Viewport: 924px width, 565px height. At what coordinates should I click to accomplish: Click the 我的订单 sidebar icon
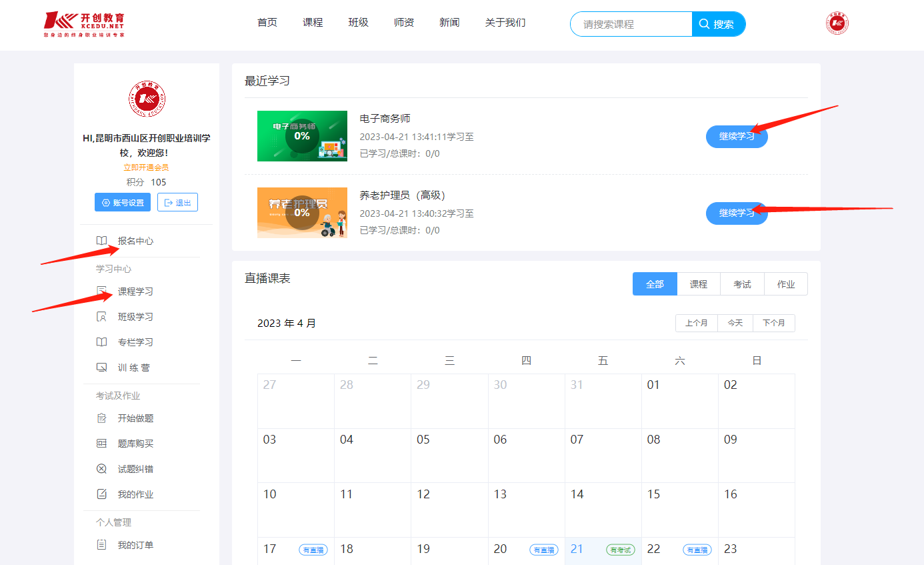point(101,545)
